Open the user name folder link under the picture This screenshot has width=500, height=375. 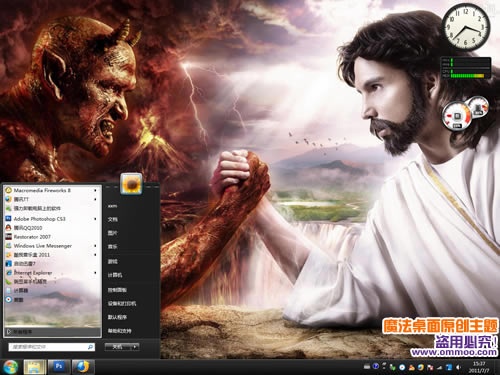pyautogui.click(x=112, y=206)
